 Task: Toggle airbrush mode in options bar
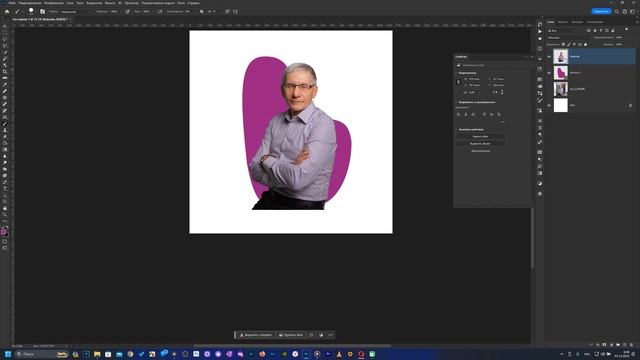tap(160, 12)
